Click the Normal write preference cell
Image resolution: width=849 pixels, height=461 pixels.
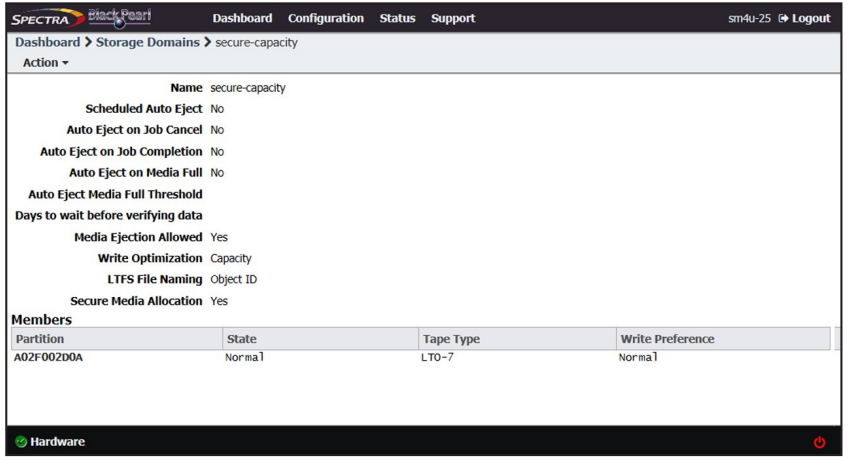(638, 357)
